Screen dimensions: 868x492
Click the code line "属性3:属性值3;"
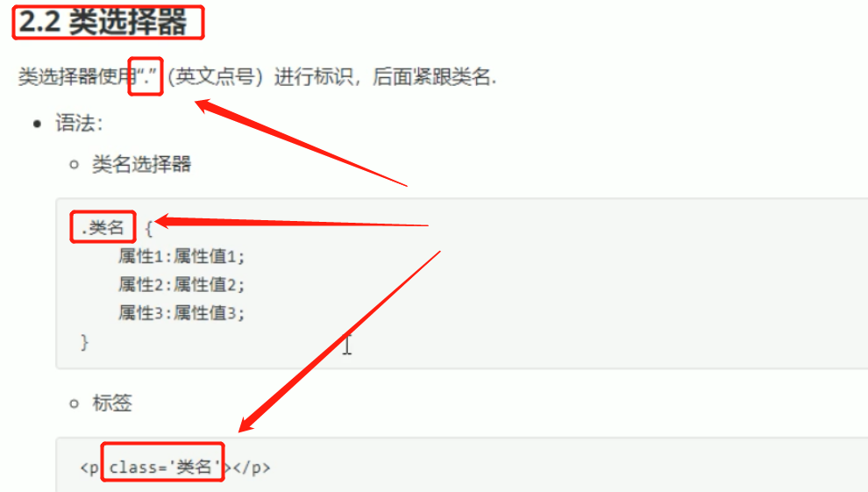point(181,313)
